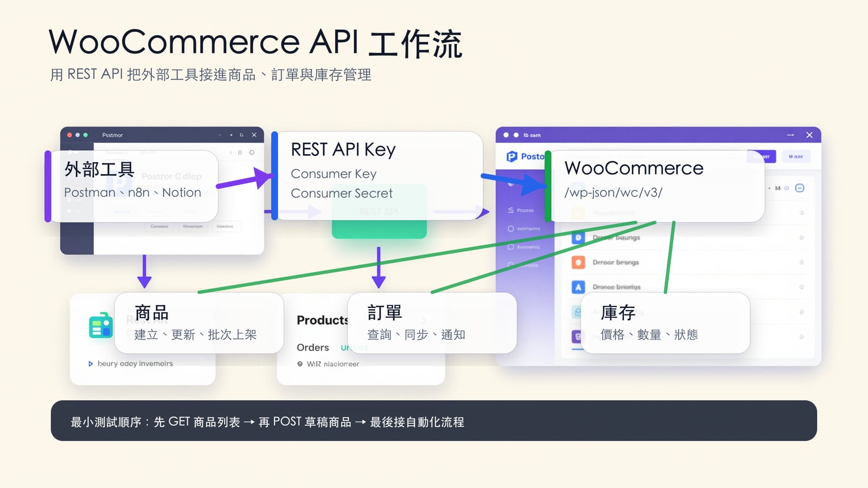Screen dimensions: 868x488
Task: Select the 外部工具 card
Action: tap(132, 187)
